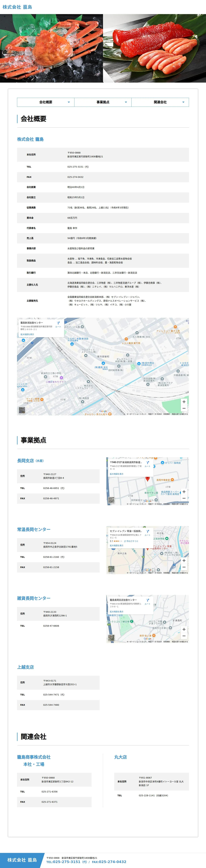
Task: Switch 長岡支店 map to satellite thumbnail
Action: click(x=112, y=500)
